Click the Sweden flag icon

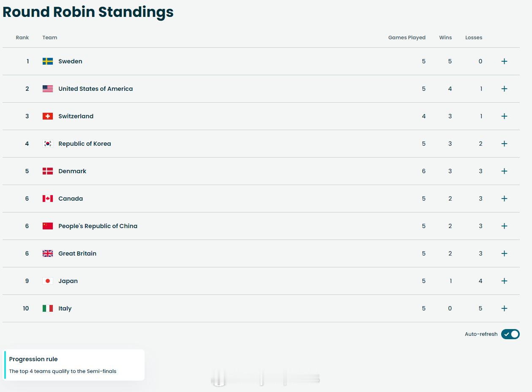[48, 61]
